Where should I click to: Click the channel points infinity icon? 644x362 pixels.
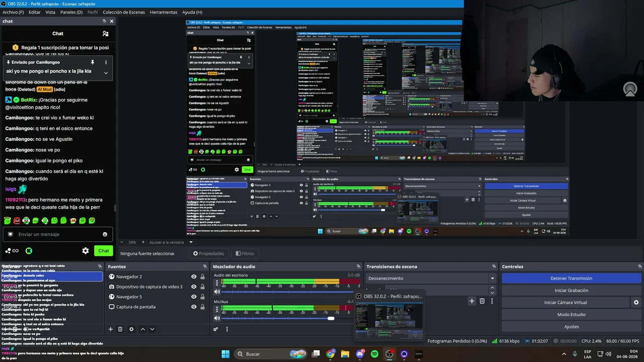[13, 251]
